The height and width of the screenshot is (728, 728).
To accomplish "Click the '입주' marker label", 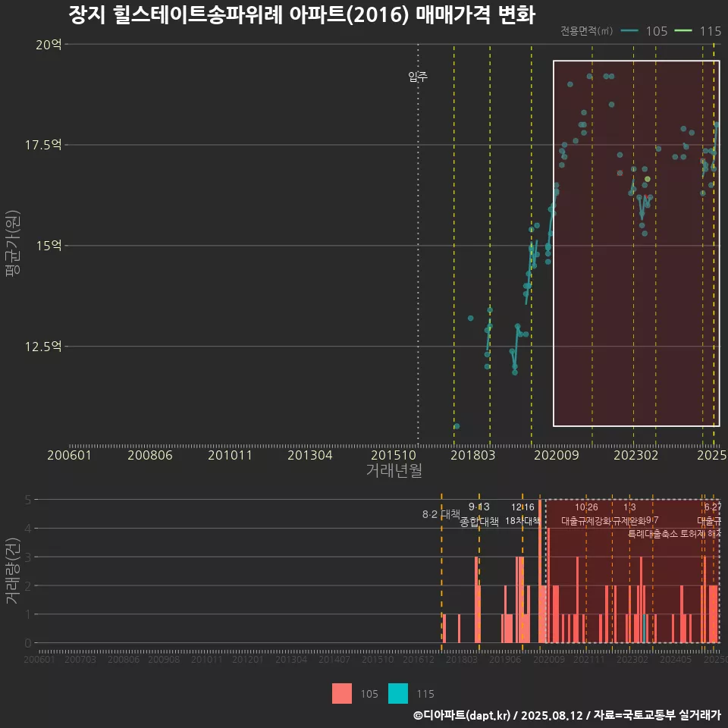I will point(418,77).
